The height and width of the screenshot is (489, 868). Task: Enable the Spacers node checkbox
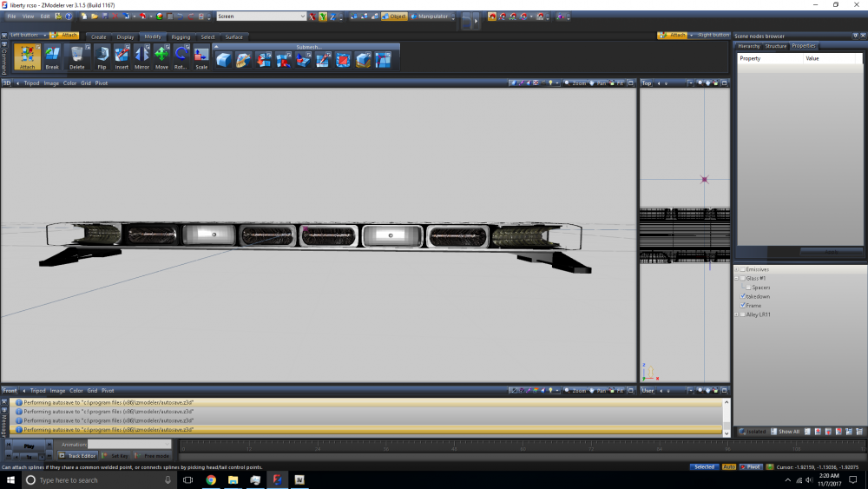pyautogui.click(x=748, y=287)
